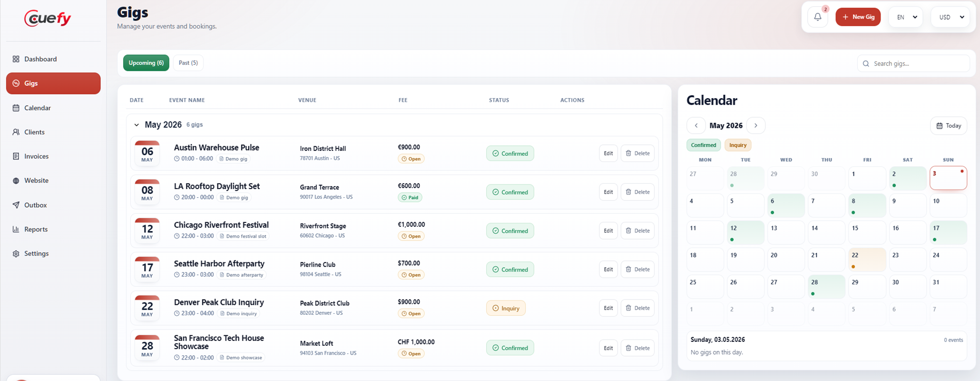The image size is (980, 381).
Task: Click the trash icon for LA Rooftop Daylight Set
Action: pos(628,192)
